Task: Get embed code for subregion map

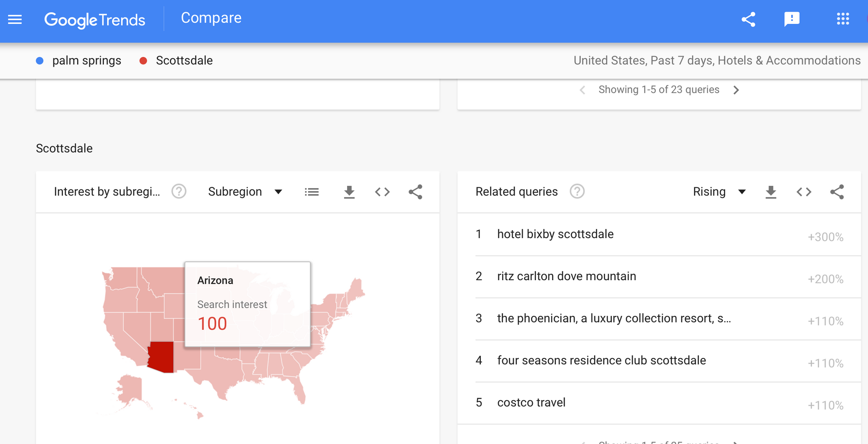Action: [x=382, y=192]
